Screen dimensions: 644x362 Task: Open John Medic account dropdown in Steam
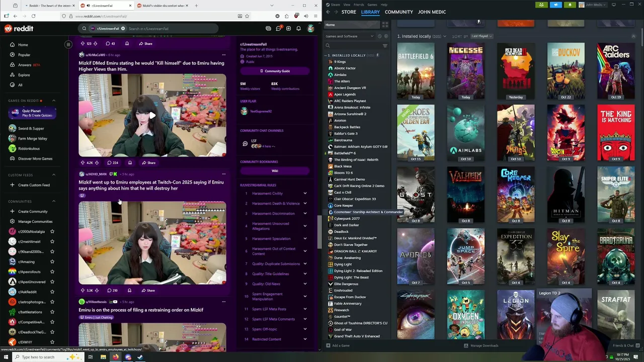click(592, 5)
